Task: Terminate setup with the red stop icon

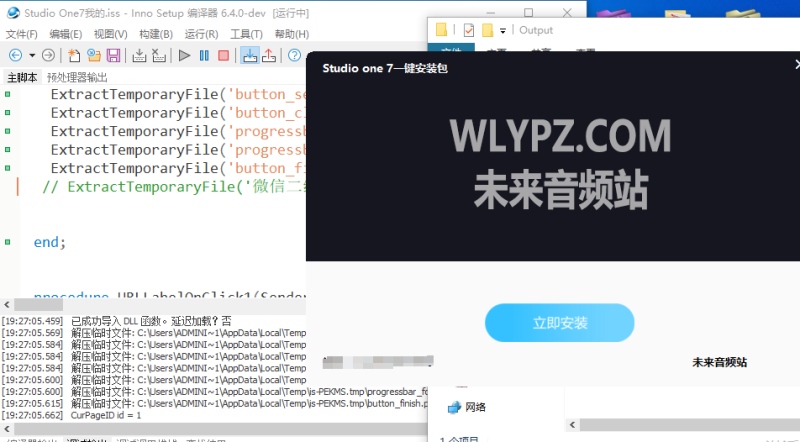Action: coord(223,55)
